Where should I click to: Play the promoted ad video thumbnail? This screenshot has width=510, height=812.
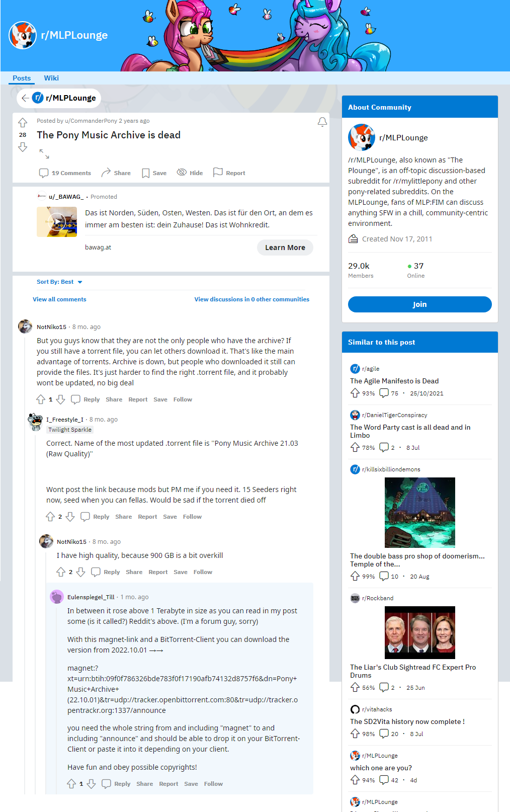(57, 222)
